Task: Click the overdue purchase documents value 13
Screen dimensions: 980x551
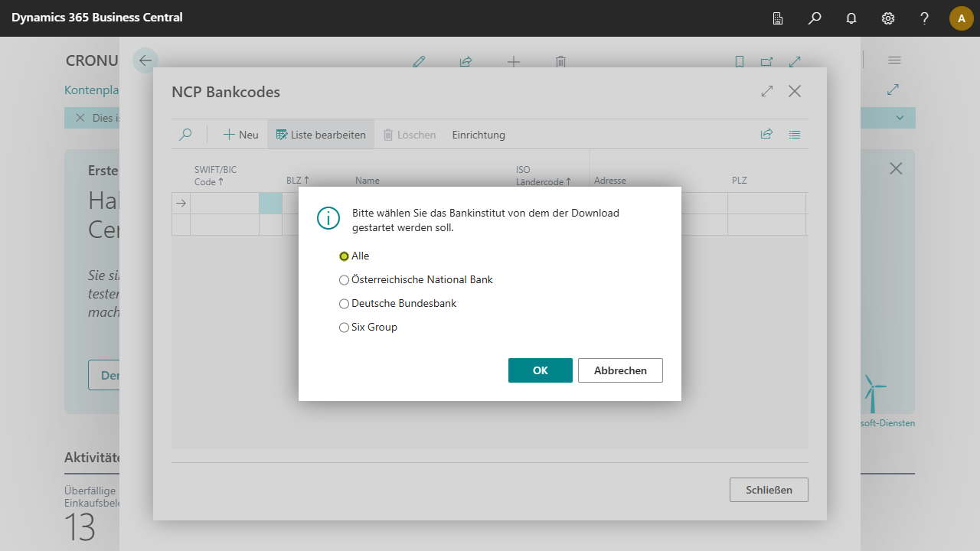Action: (80, 527)
